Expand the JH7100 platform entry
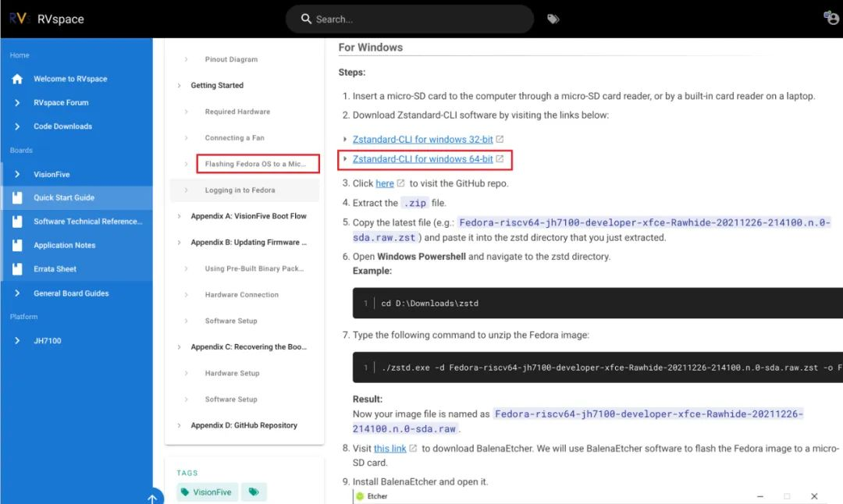 click(x=17, y=341)
